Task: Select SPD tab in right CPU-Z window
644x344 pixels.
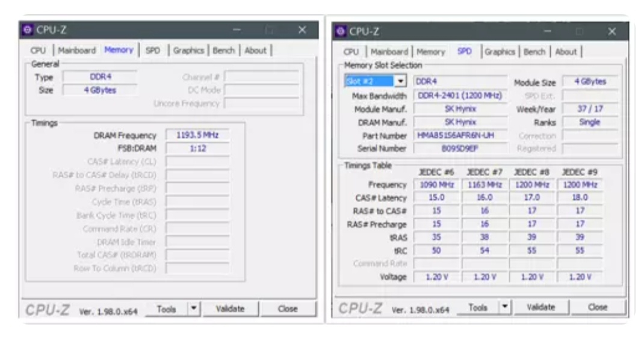Action: point(465,51)
